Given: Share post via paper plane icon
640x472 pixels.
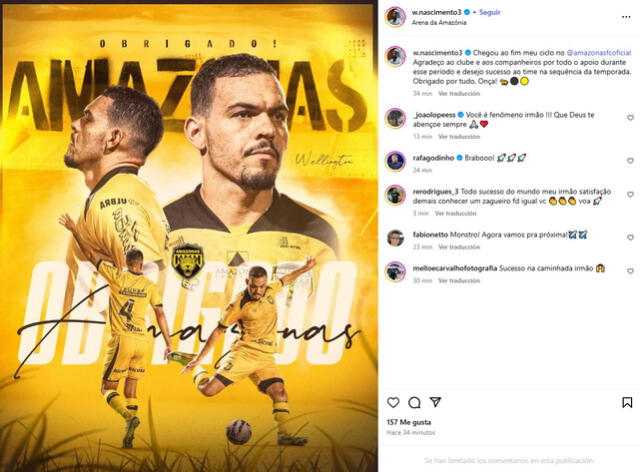Looking at the screenshot, I should pos(436,402).
